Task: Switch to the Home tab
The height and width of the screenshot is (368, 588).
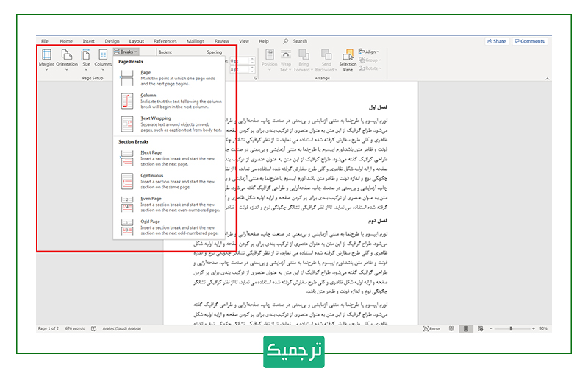Action: [x=66, y=41]
